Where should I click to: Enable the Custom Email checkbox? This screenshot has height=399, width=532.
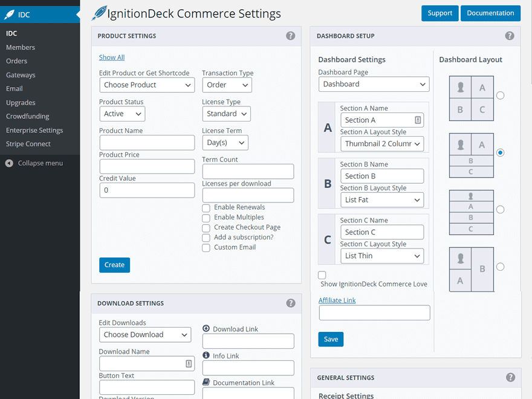click(206, 248)
